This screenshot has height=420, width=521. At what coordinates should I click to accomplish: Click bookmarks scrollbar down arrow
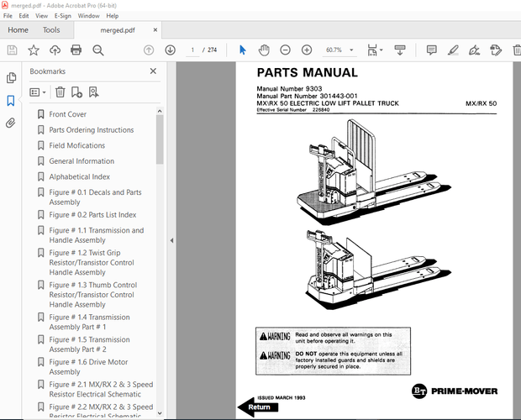coord(160,413)
